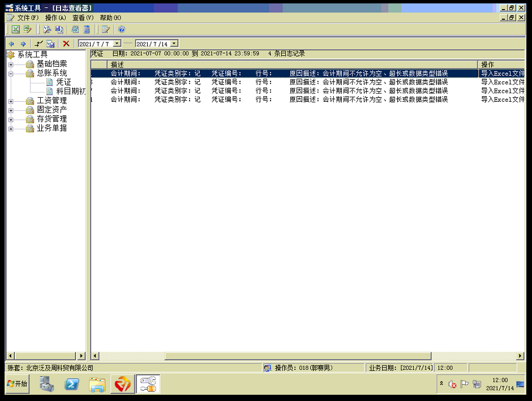Click the muted volume tray icon

452,384
